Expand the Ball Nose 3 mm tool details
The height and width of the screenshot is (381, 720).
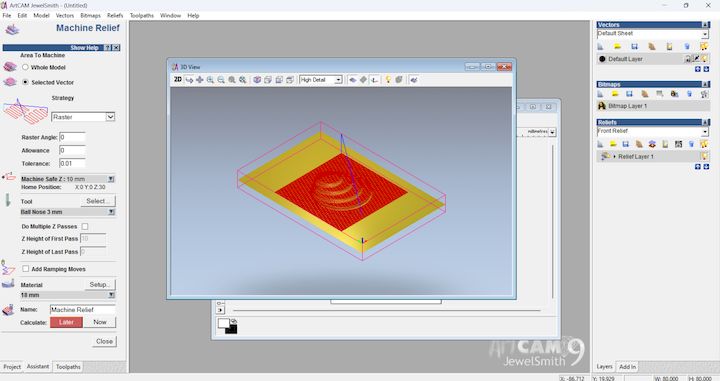(x=111, y=212)
